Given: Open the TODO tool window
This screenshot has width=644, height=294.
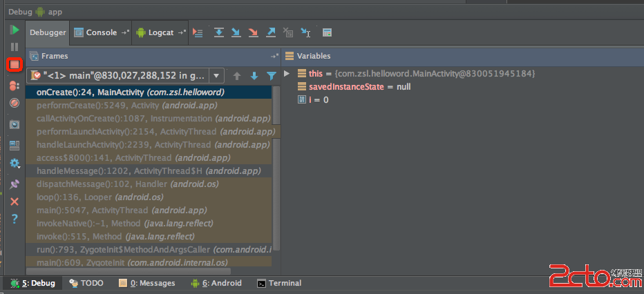Looking at the screenshot, I should point(86,283).
